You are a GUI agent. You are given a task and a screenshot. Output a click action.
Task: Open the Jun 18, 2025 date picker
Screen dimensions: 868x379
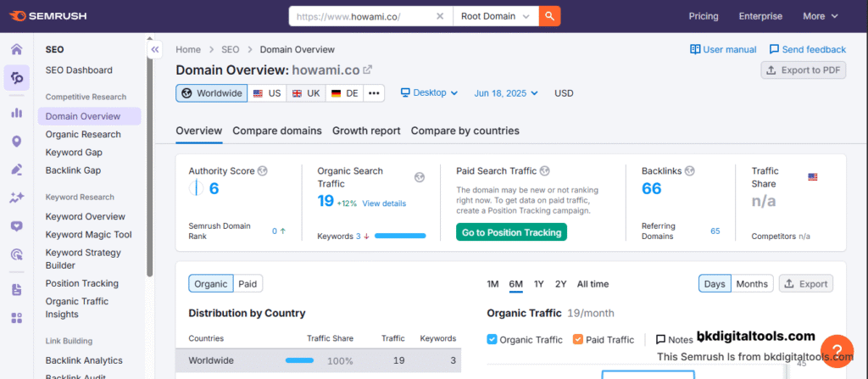point(506,92)
